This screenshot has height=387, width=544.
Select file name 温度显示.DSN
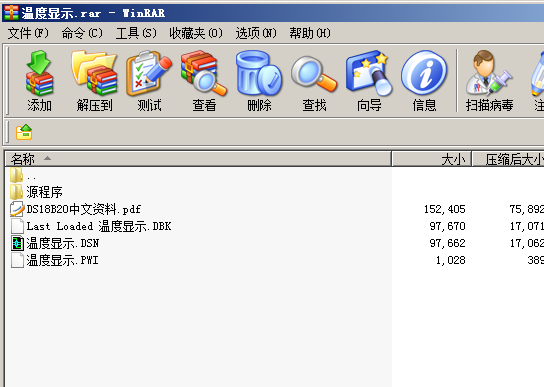(63, 243)
